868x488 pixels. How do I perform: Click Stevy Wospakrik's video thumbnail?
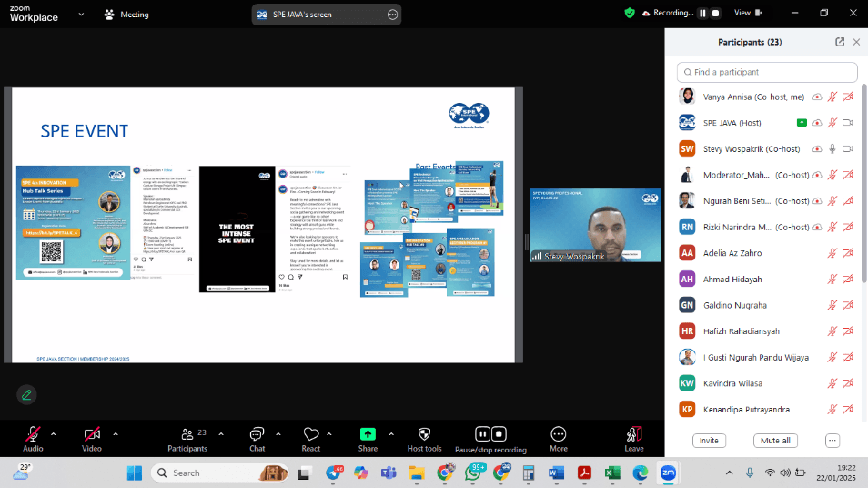[596, 225]
